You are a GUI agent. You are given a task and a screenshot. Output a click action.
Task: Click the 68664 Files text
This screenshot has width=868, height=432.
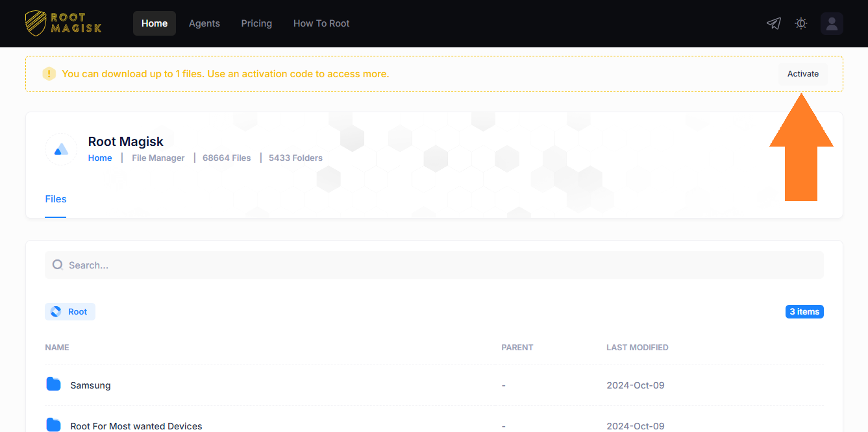tap(227, 158)
